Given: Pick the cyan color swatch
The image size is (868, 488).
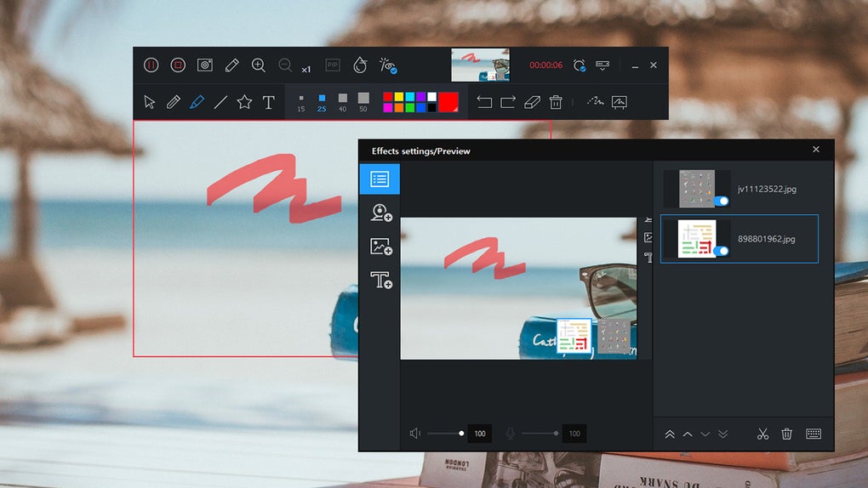Looking at the screenshot, I should [x=409, y=97].
